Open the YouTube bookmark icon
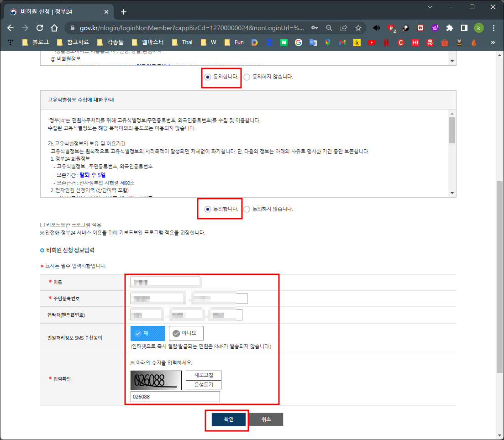The width and height of the screenshot is (504, 440). click(x=371, y=42)
